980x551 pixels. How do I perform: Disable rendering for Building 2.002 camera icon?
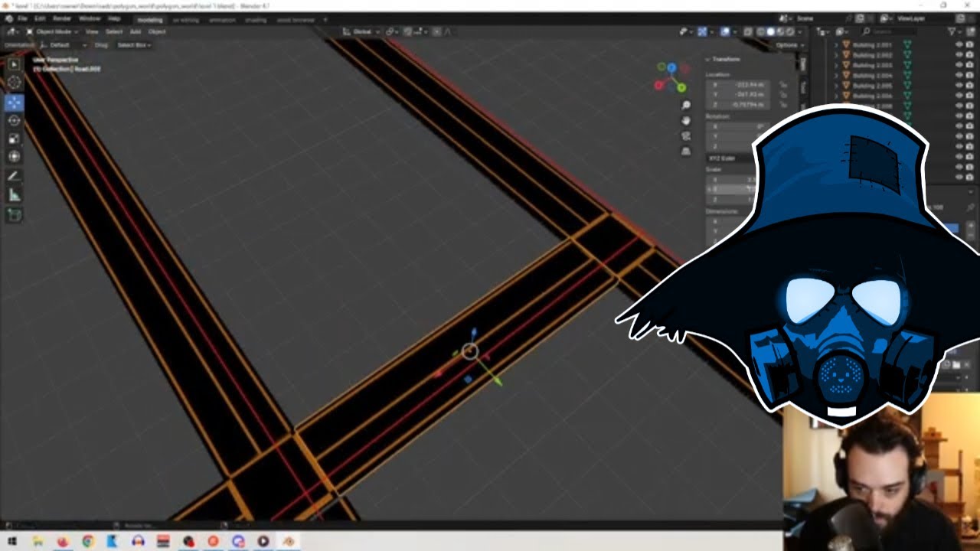click(x=972, y=55)
